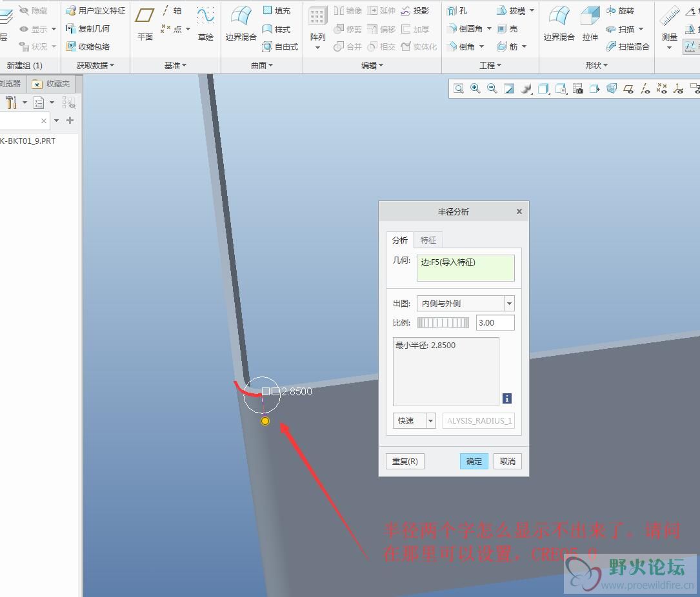Click the 比例 value field showing 3.00
Screen dimensions: 700x597
(495, 322)
